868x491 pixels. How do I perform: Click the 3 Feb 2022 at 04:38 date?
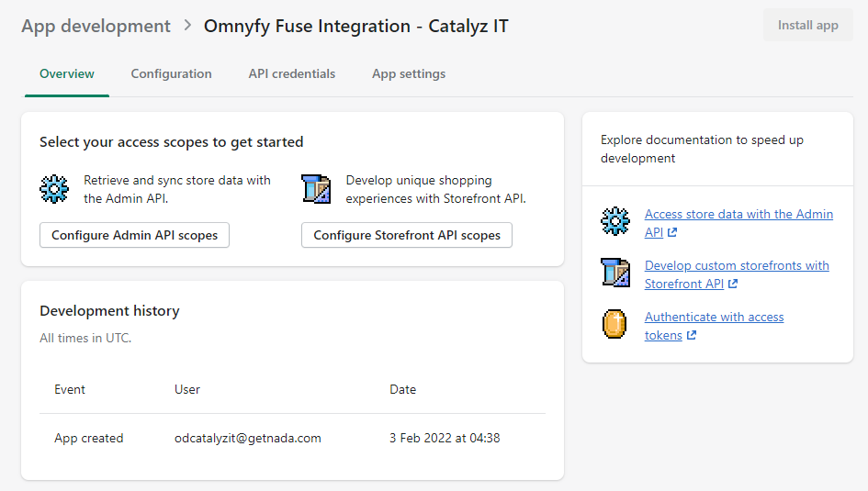pyautogui.click(x=445, y=438)
